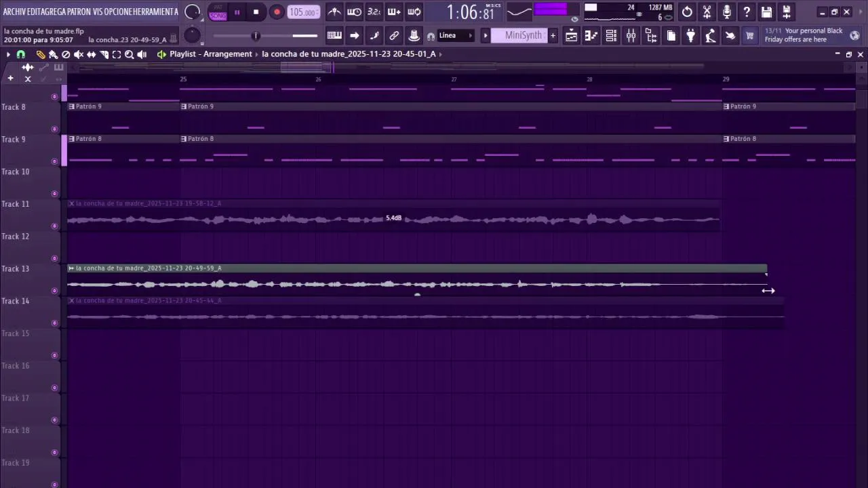This screenshot has width=868, height=488.
Task: Open the Patrón 9 clip menu at bar 29
Action: tap(726, 106)
